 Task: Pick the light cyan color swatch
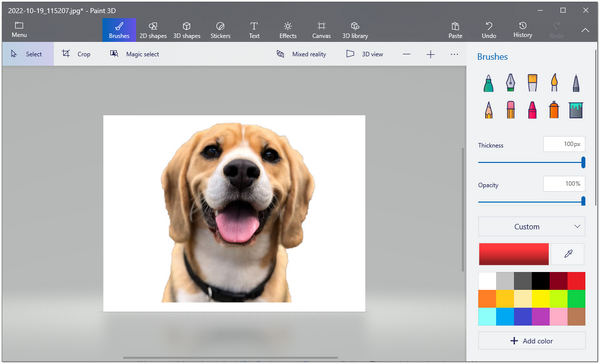click(487, 317)
